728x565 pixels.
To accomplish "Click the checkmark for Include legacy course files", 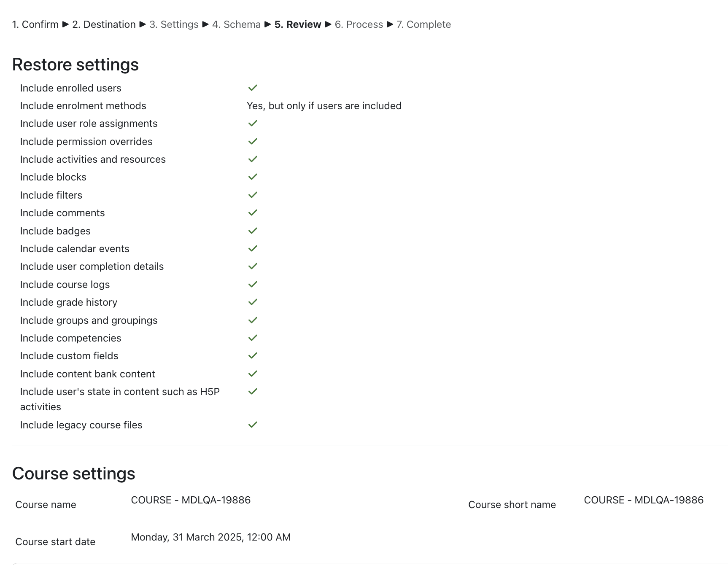I will pos(253,425).
